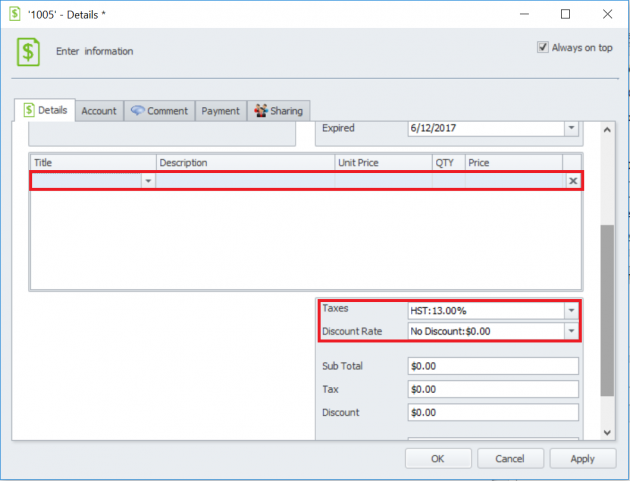This screenshot has width=630, height=481.
Task: Delete the item row with X icon
Action: [573, 181]
